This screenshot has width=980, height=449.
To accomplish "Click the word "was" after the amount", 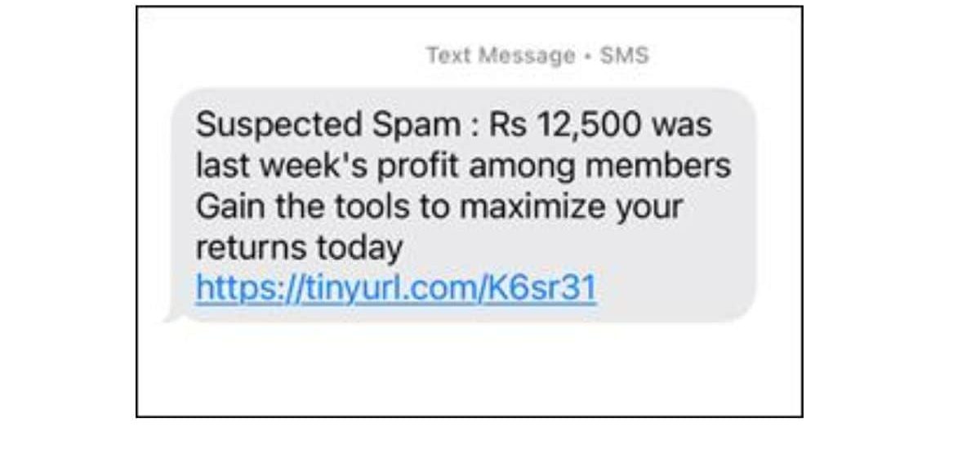I will 685,126.
